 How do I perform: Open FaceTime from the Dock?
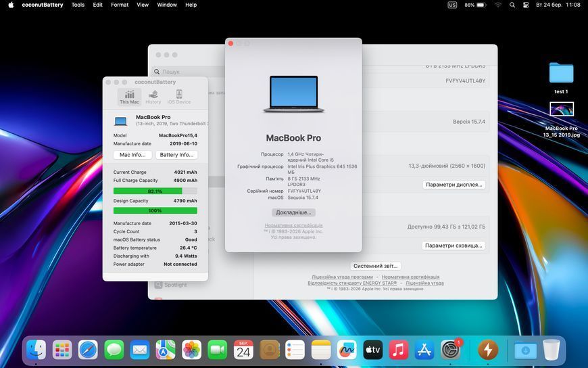pos(218,350)
